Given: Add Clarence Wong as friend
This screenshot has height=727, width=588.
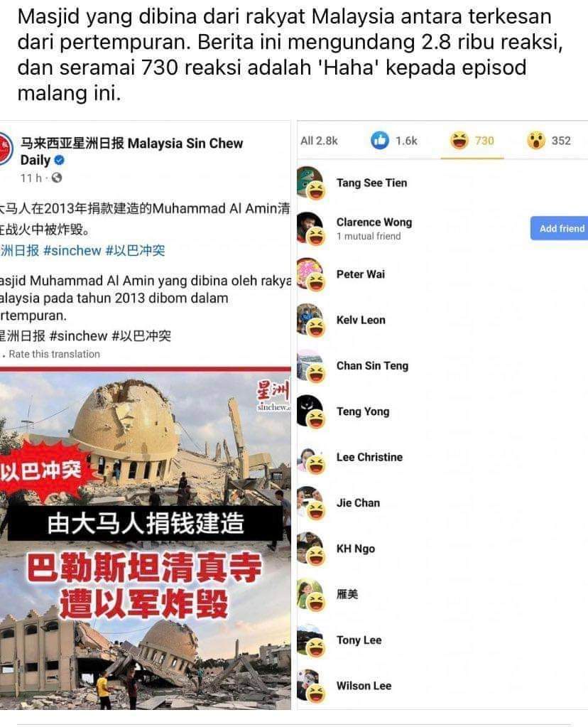Looking at the screenshot, I should click(560, 228).
